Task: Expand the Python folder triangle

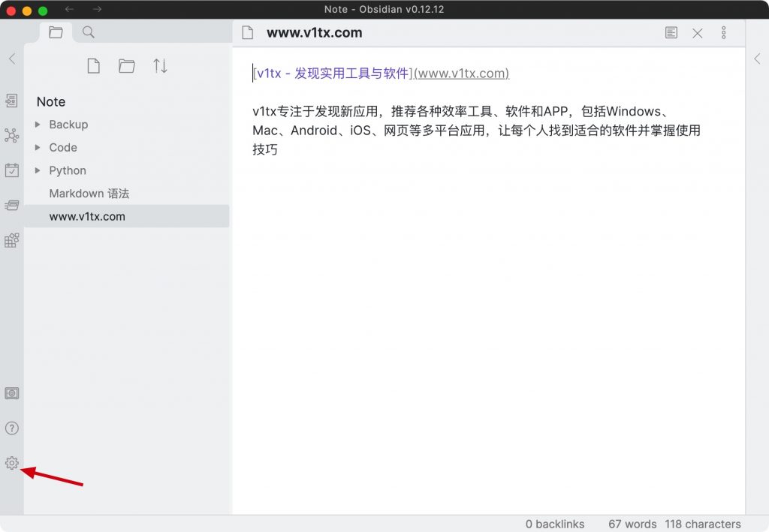Action: click(x=38, y=170)
